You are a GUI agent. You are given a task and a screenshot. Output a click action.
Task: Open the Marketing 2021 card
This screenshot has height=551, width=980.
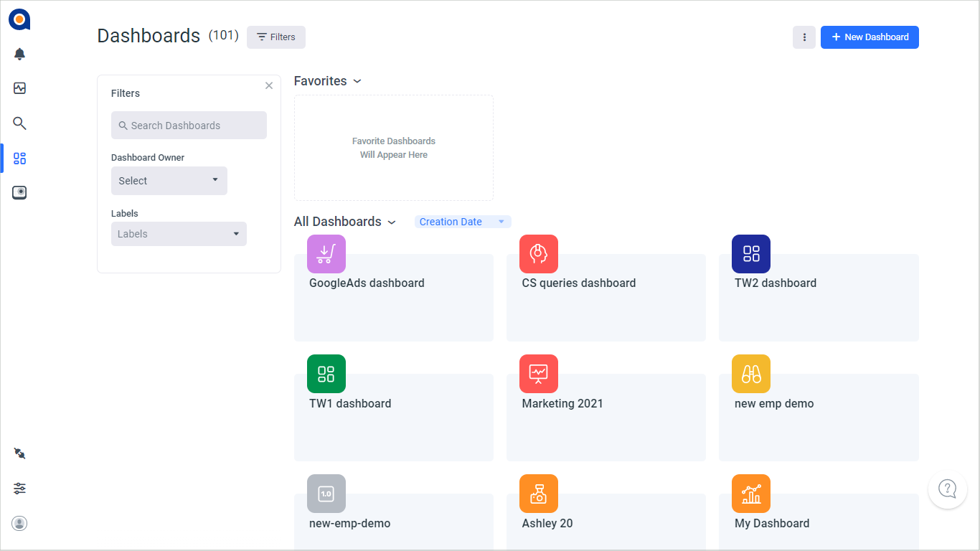pos(606,418)
